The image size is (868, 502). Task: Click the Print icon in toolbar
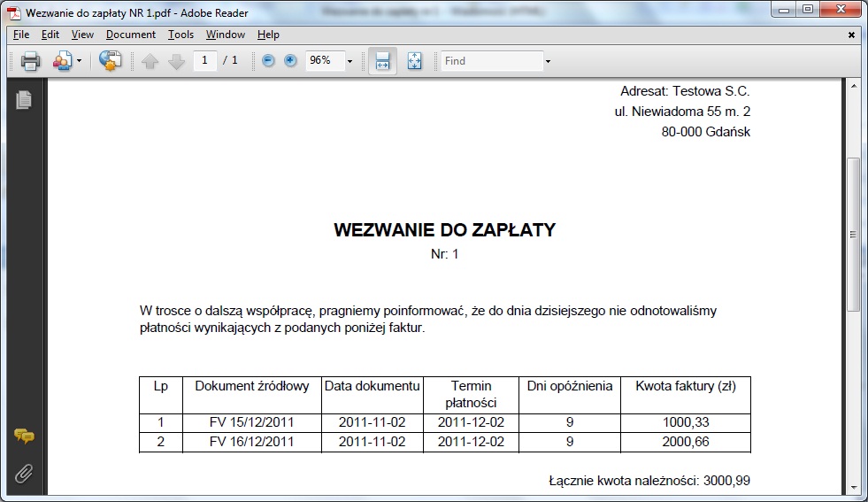coord(30,61)
